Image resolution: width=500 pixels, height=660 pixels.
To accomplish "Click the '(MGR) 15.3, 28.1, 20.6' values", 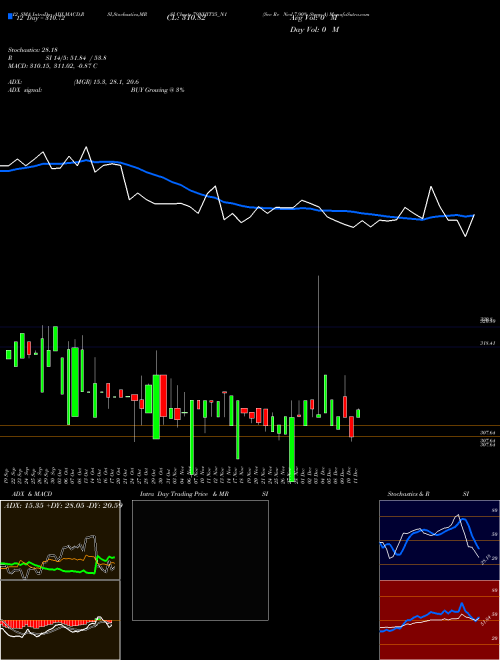I will (x=106, y=82).
